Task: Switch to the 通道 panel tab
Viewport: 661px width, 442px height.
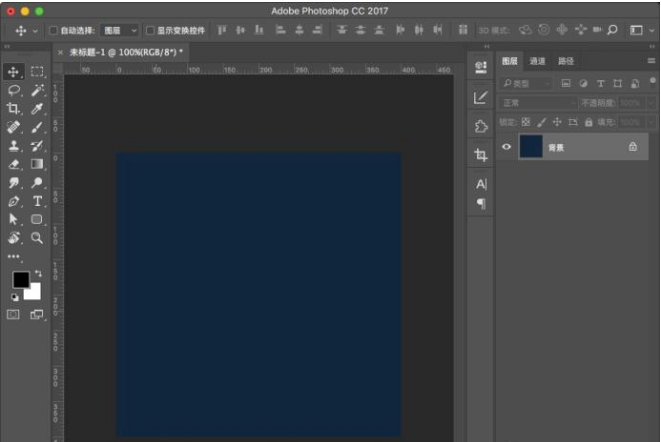Action: [538, 62]
